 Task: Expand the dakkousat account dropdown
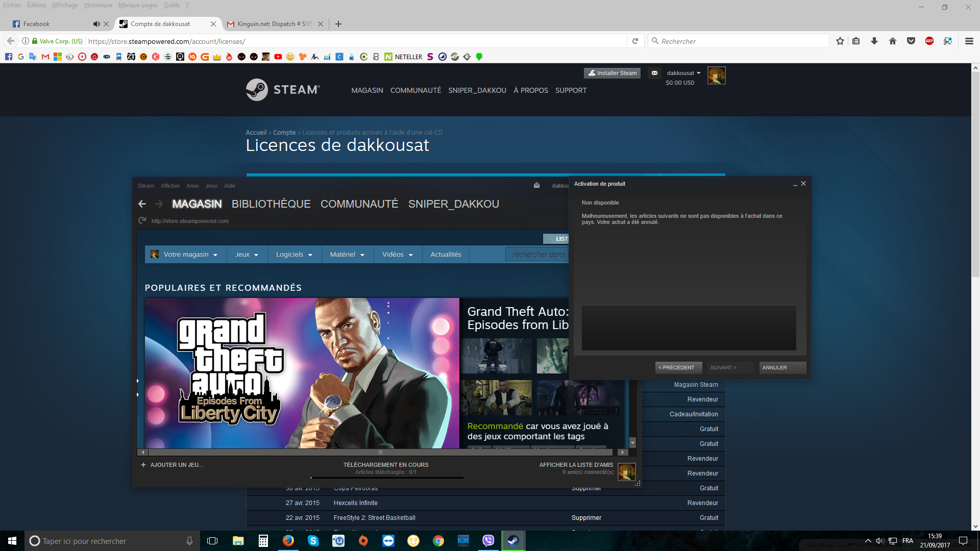click(684, 73)
